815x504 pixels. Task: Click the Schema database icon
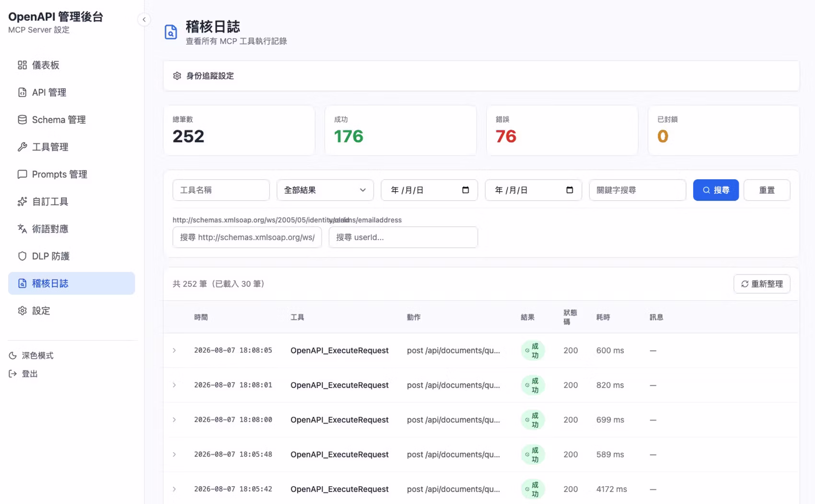click(22, 120)
